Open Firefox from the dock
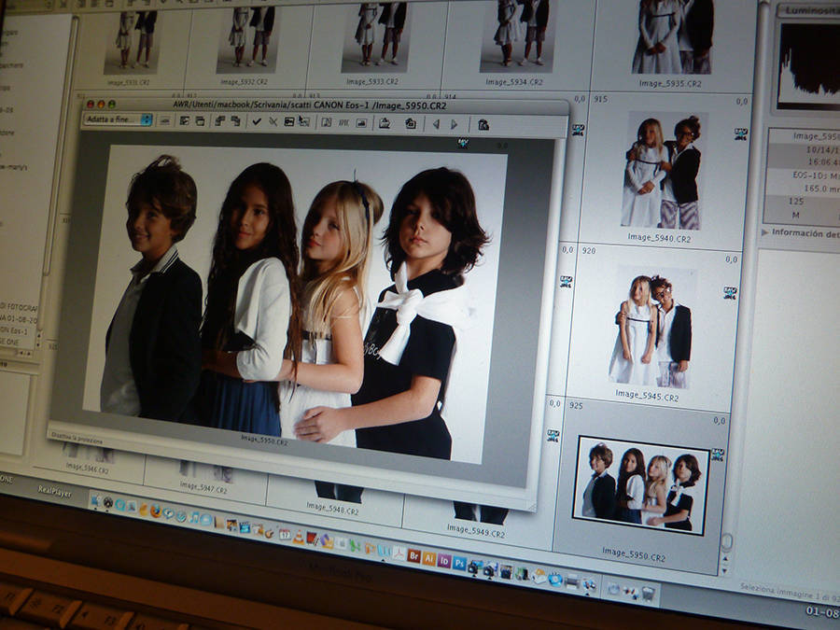 (x=155, y=511)
